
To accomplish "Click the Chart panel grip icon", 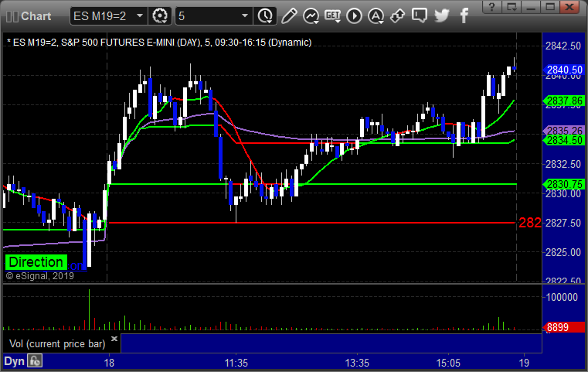I will point(12,16).
